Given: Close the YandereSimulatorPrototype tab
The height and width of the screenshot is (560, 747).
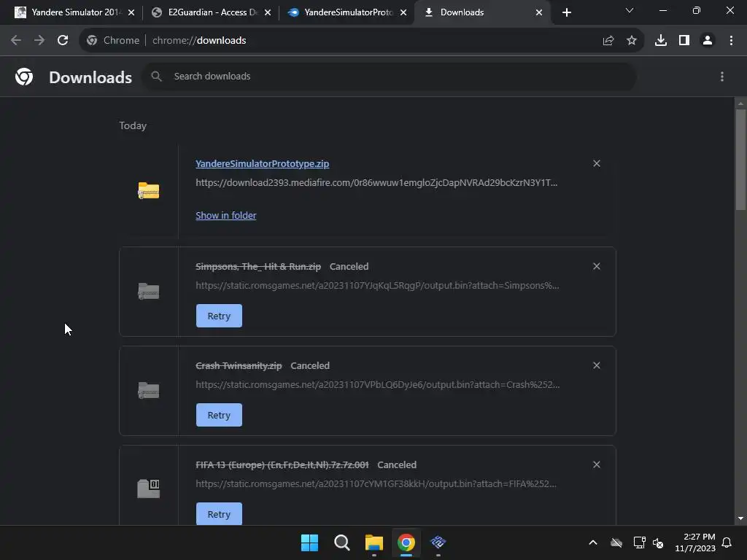Looking at the screenshot, I should pos(403,12).
